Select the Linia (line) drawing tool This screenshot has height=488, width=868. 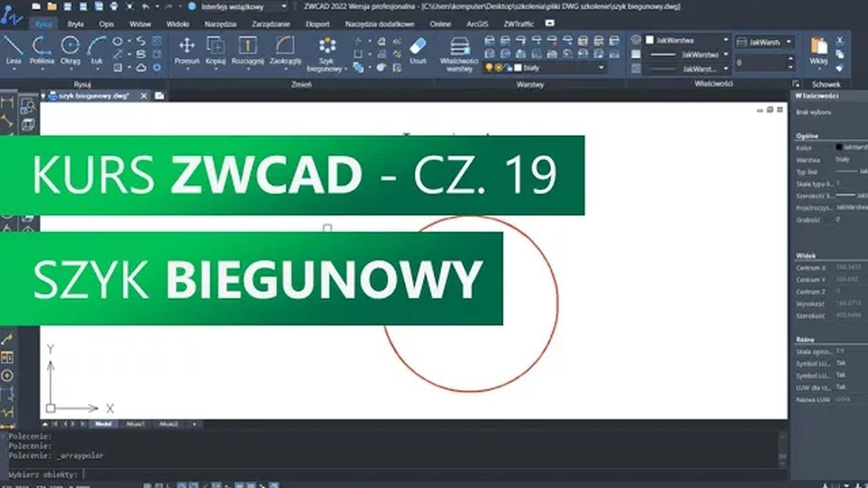[14, 50]
